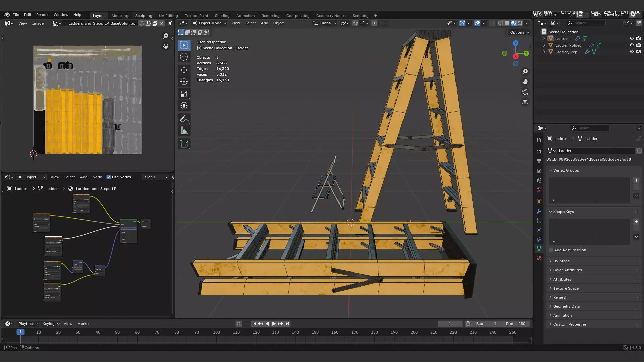Click the viewport Options button
Screen dimensions: 644x362
click(x=519, y=32)
